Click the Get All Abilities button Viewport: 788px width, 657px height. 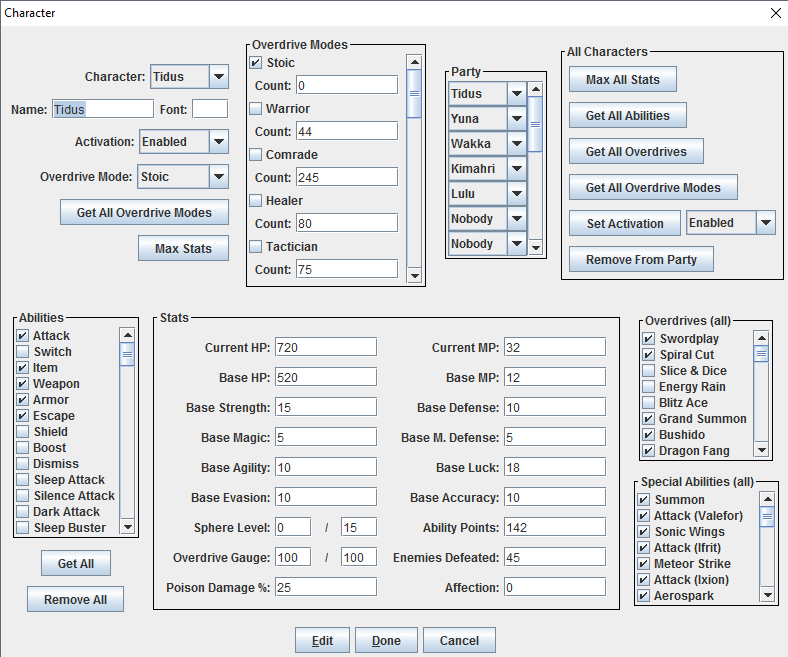pos(628,116)
